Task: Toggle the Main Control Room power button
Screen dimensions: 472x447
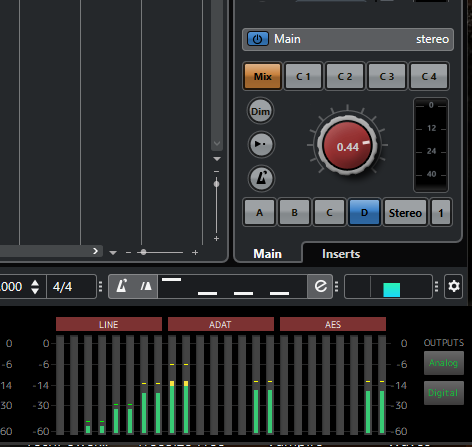Action: 257,39
